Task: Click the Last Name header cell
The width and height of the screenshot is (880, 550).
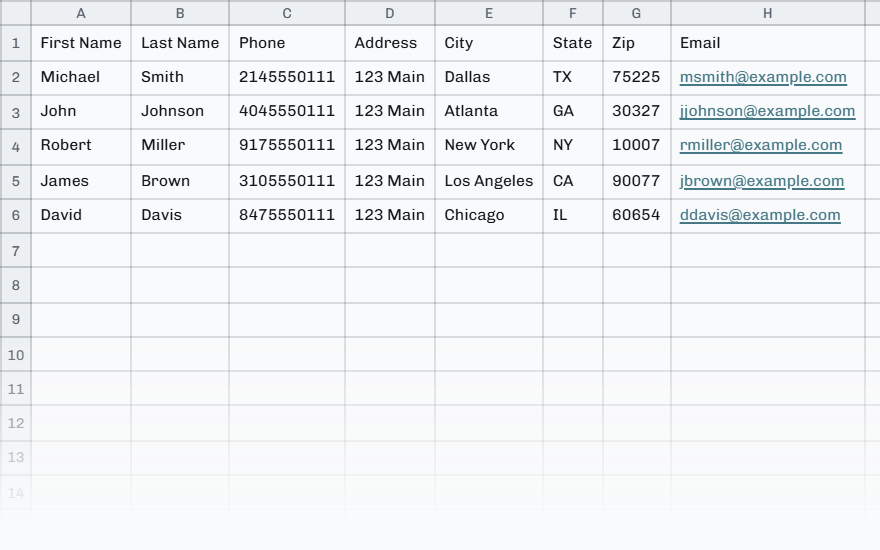Action: pos(180,43)
